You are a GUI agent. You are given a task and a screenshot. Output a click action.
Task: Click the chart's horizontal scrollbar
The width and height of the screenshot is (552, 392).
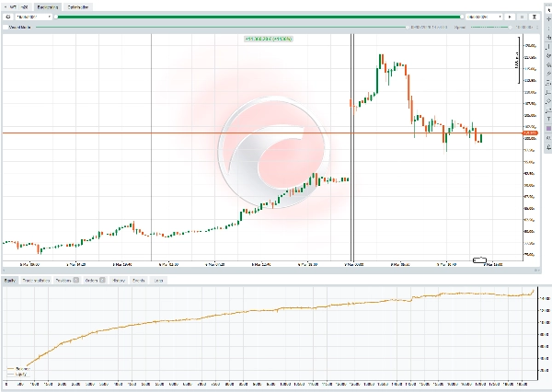[x=271, y=271]
